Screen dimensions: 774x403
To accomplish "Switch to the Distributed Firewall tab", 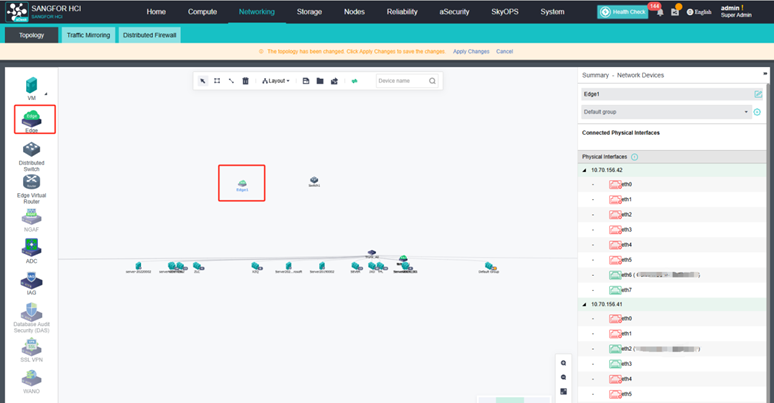I will coord(150,35).
